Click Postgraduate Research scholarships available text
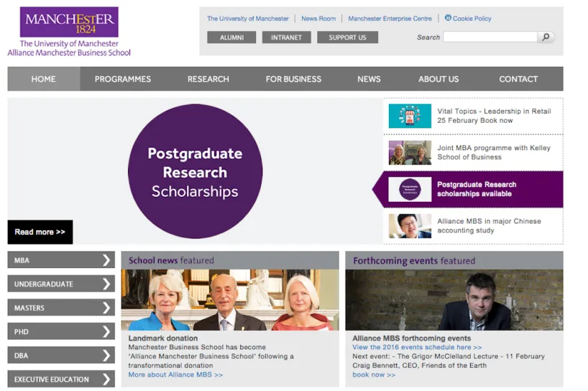588x391 pixels. (477, 189)
